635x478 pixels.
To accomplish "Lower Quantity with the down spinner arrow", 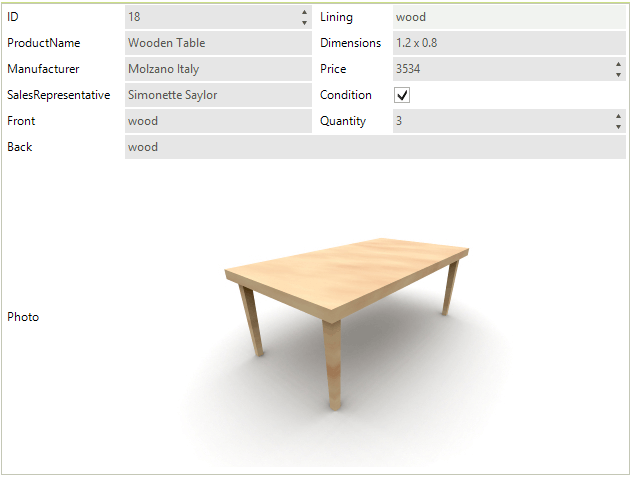I will (x=618, y=127).
